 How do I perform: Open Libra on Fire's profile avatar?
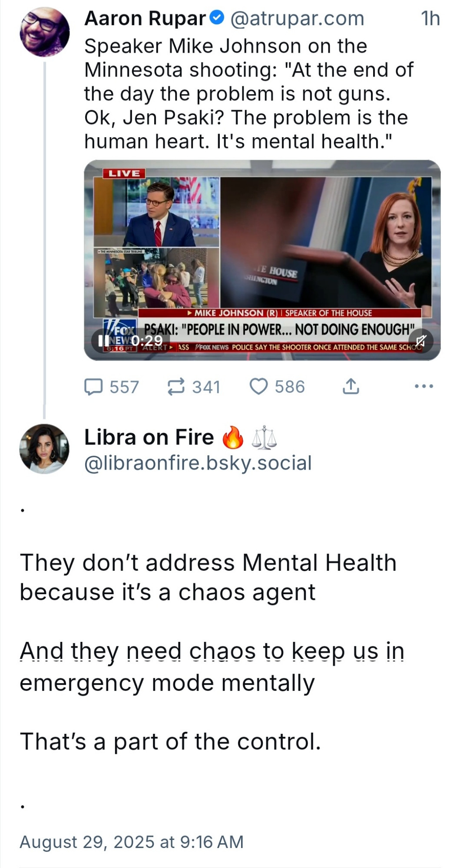pos(44,449)
